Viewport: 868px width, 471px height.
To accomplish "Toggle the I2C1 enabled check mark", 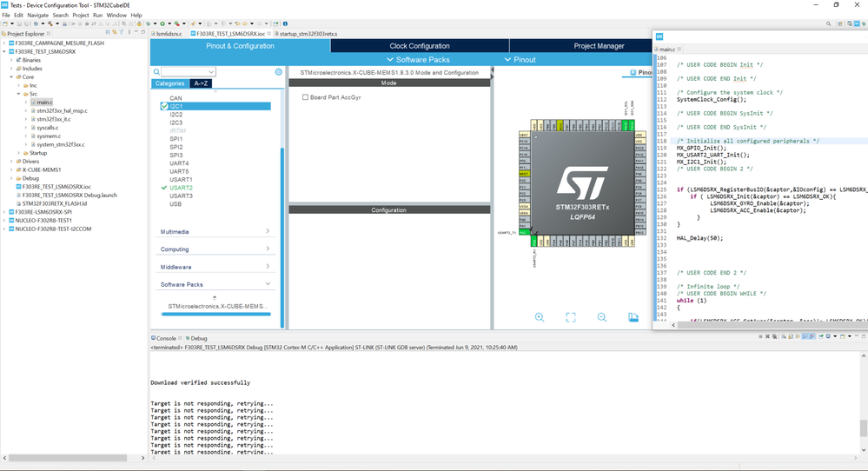I will [164, 106].
